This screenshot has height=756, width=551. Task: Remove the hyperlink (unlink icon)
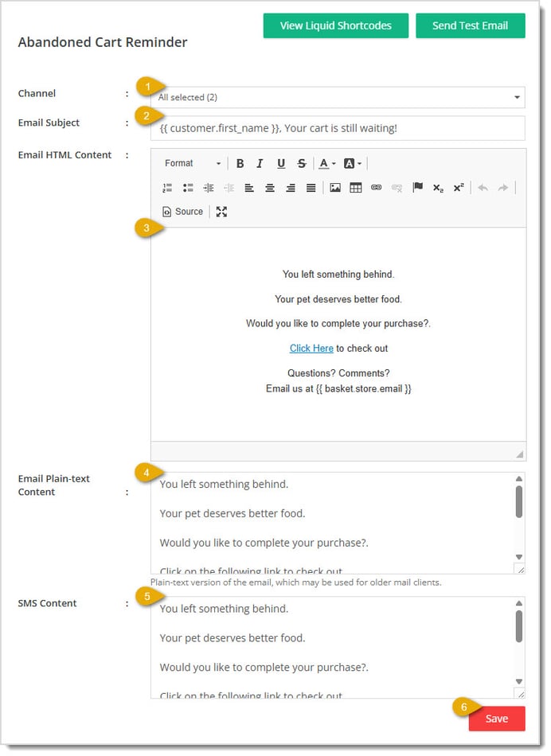click(x=397, y=188)
